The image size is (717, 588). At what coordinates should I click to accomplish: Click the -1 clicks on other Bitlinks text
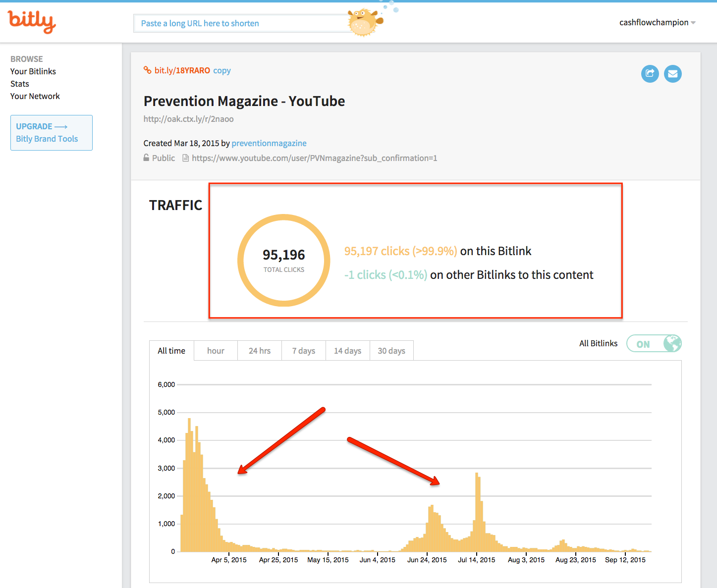pyautogui.click(x=469, y=275)
